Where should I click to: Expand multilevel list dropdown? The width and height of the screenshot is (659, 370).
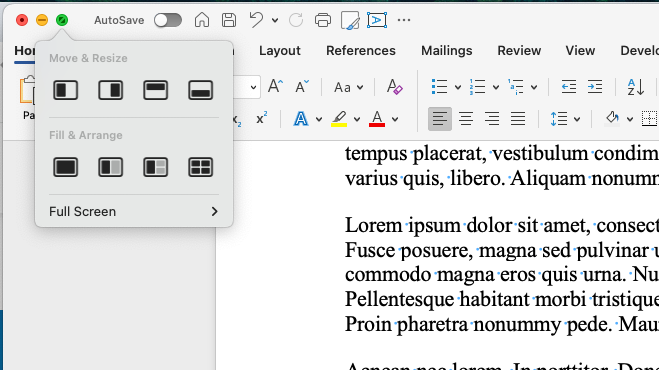534,87
